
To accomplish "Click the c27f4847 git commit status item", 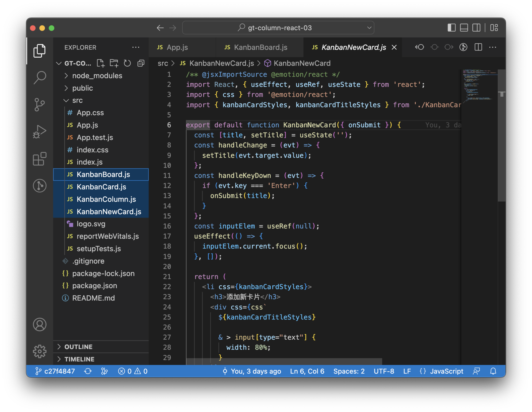I will point(55,371).
